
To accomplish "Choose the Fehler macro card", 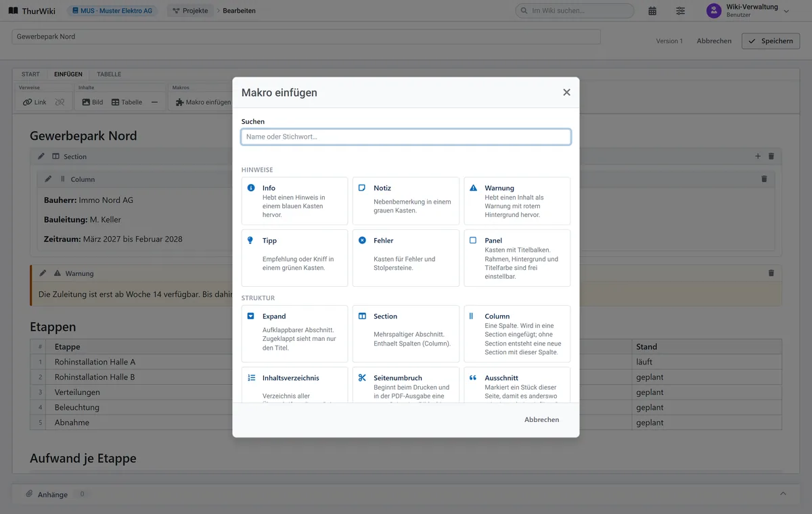I will [x=406, y=258].
